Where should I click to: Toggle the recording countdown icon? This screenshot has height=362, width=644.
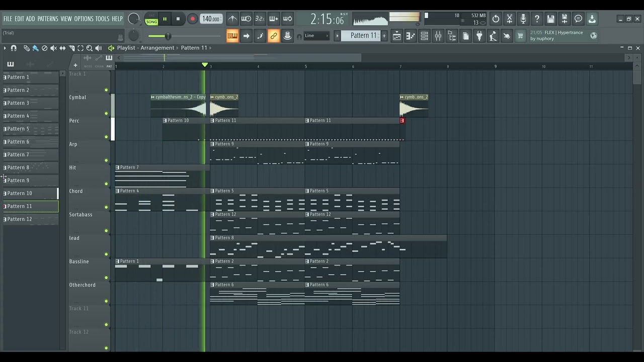click(260, 19)
